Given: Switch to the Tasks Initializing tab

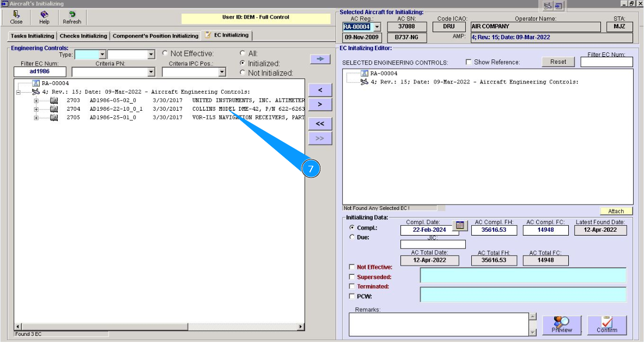Looking at the screenshot, I should (33, 36).
